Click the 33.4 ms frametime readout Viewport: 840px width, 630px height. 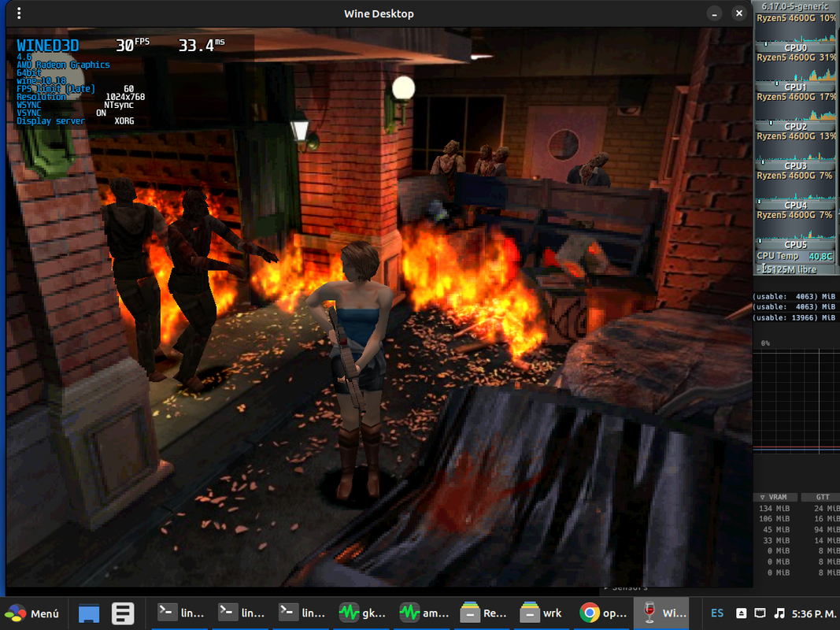click(x=202, y=44)
